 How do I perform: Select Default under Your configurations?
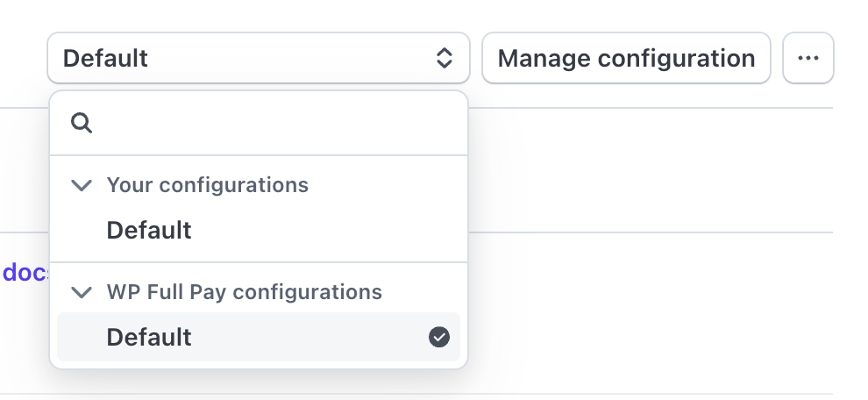(x=149, y=231)
